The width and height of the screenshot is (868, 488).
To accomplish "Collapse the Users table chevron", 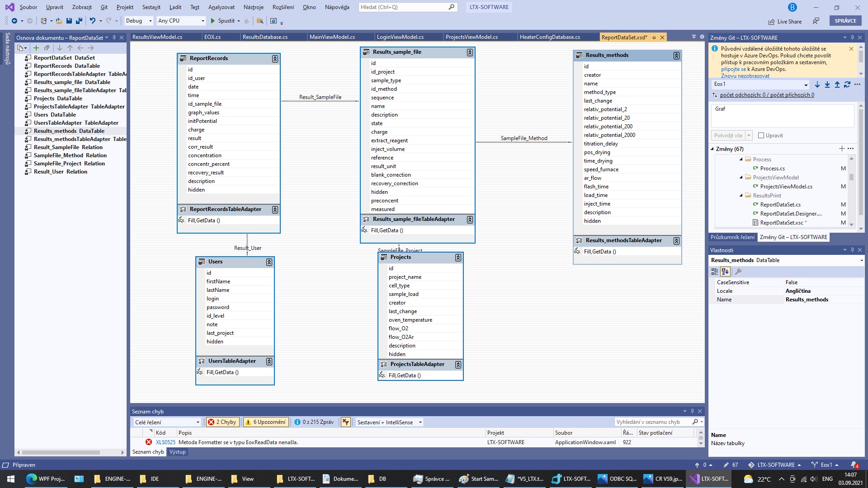I will (x=269, y=262).
